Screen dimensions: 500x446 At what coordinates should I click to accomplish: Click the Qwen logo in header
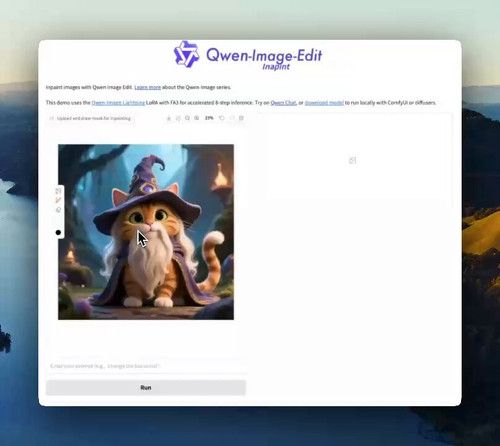187,54
